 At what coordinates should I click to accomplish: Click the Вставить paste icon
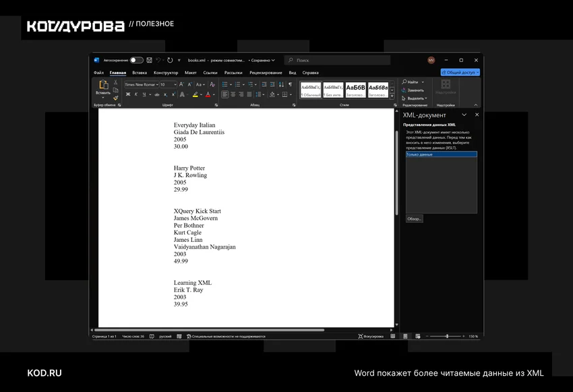coord(103,85)
